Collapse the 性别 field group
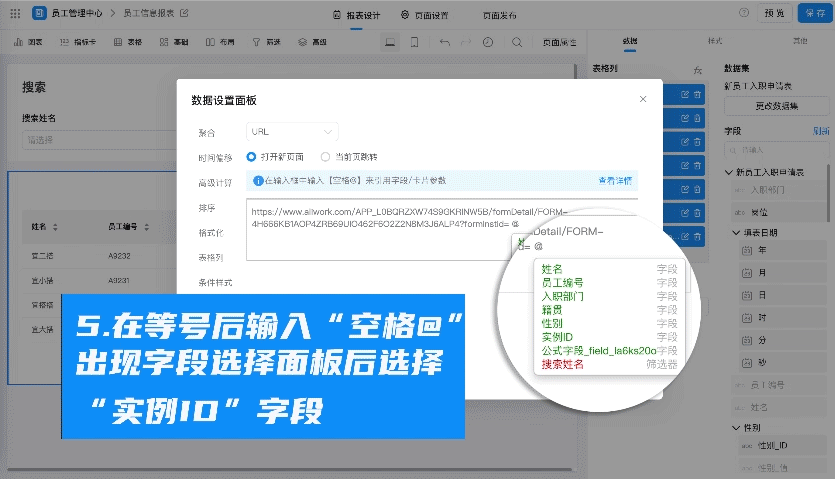 [x=736, y=427]
